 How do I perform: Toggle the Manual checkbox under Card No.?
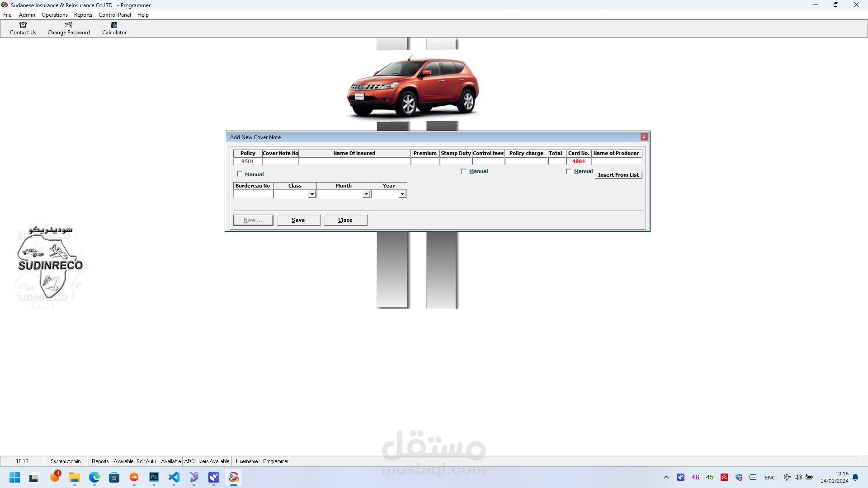coord(569,171)
